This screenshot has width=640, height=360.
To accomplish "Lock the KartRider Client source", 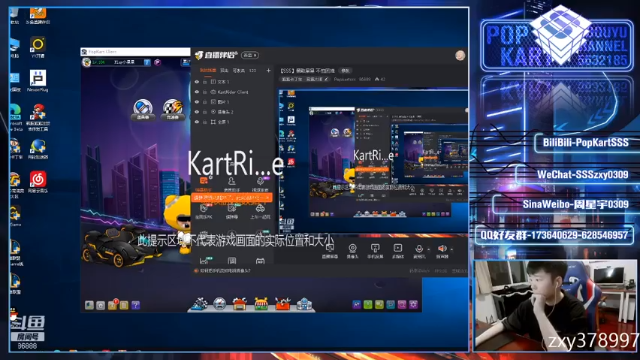I will pos(205,92).
